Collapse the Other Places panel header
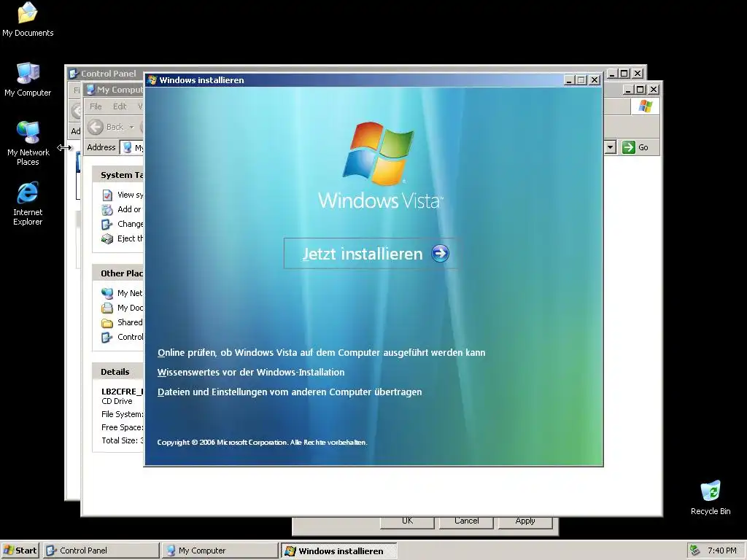 (x=118, y=273)
